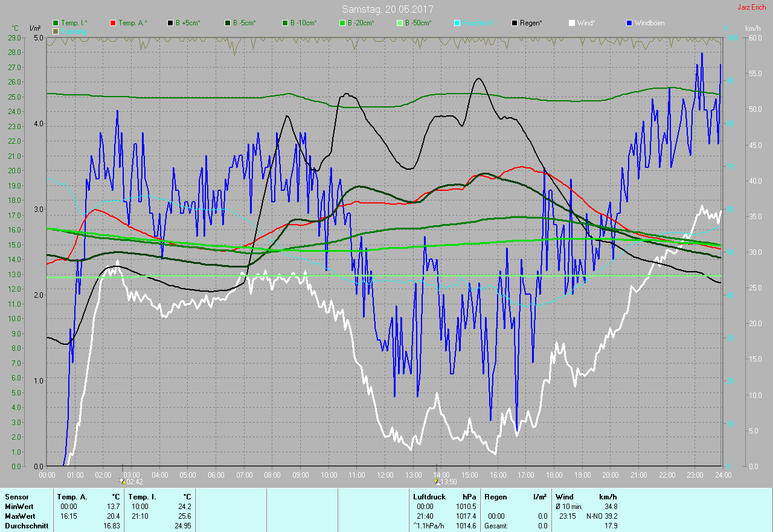This screenshot has height=532, width=773.
Task: Click the minimum outdoor temperature value 13.7
Action: pos(114,507)
